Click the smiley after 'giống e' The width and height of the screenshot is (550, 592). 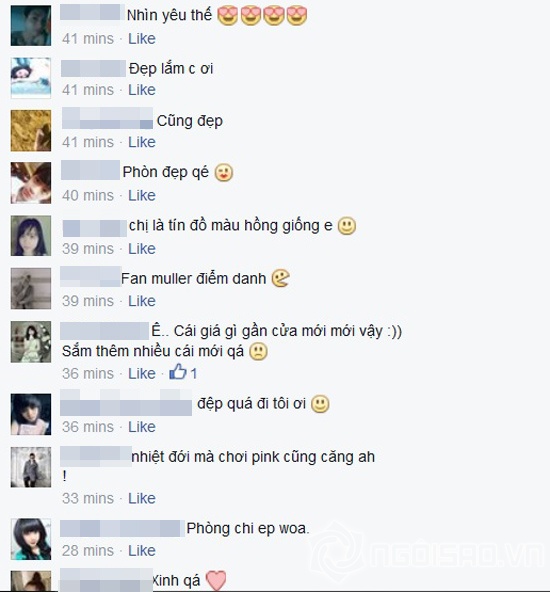(x=347, y=226)
